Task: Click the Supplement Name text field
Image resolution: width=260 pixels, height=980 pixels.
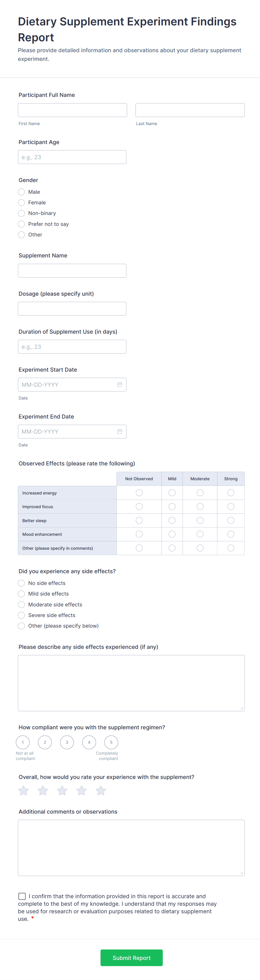Action: pos(72,271)
